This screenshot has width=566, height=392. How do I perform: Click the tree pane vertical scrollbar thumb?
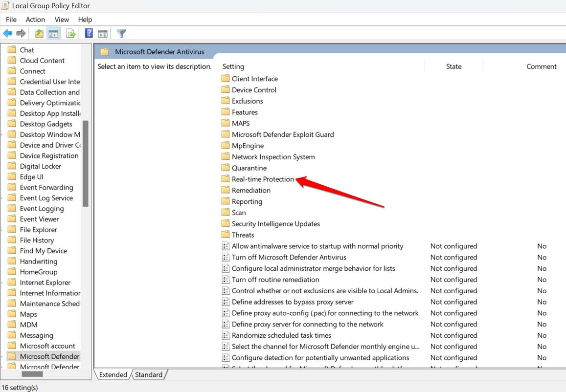click(x=86, y=164)
